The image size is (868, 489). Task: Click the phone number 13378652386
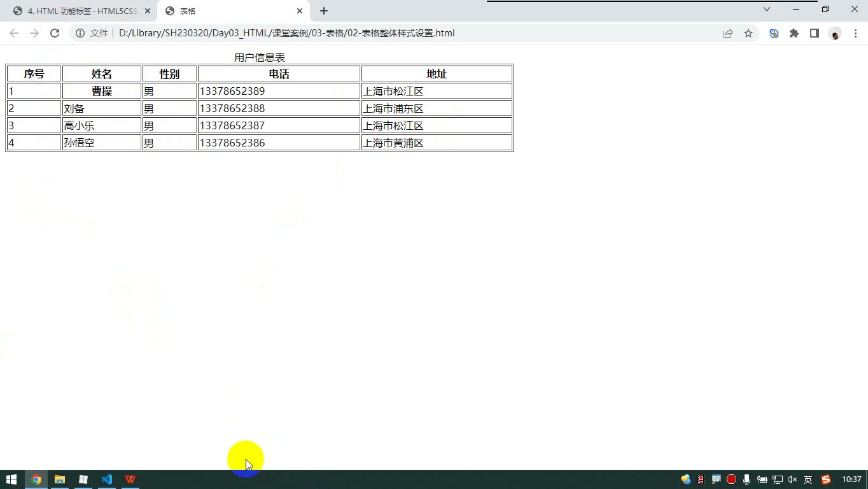232,143
